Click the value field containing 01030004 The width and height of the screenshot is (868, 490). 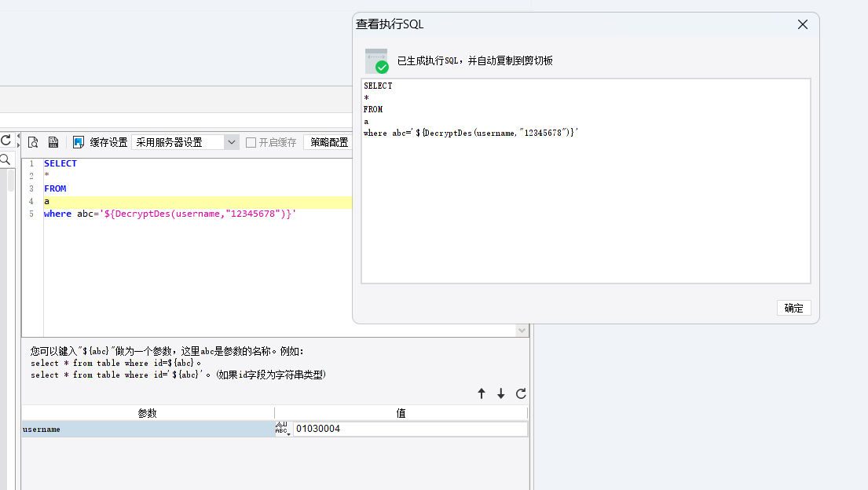coord(409,429)
